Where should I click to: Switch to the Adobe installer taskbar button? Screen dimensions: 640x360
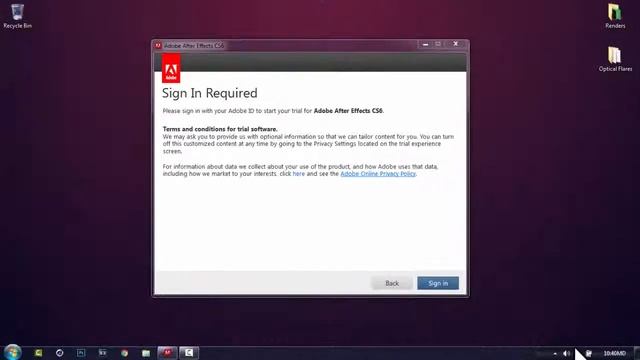(x=167, y=353)
